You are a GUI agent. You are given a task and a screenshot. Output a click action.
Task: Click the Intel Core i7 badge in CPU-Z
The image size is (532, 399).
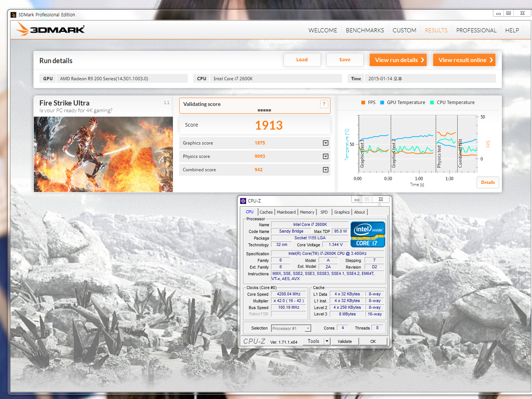368,234
